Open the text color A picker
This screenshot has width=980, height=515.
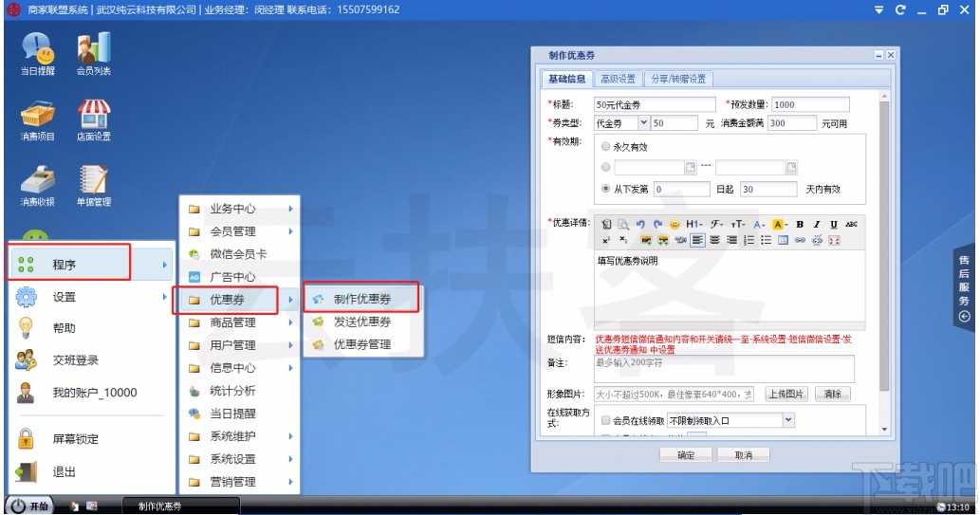(759, 225)
